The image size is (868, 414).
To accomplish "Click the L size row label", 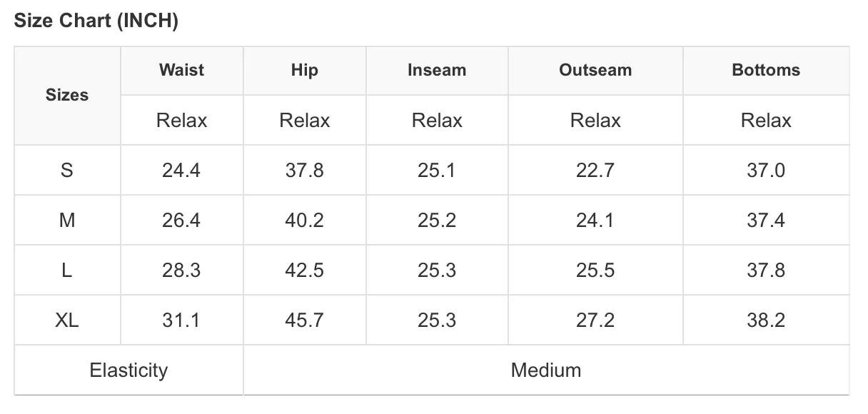I will 67,271.
